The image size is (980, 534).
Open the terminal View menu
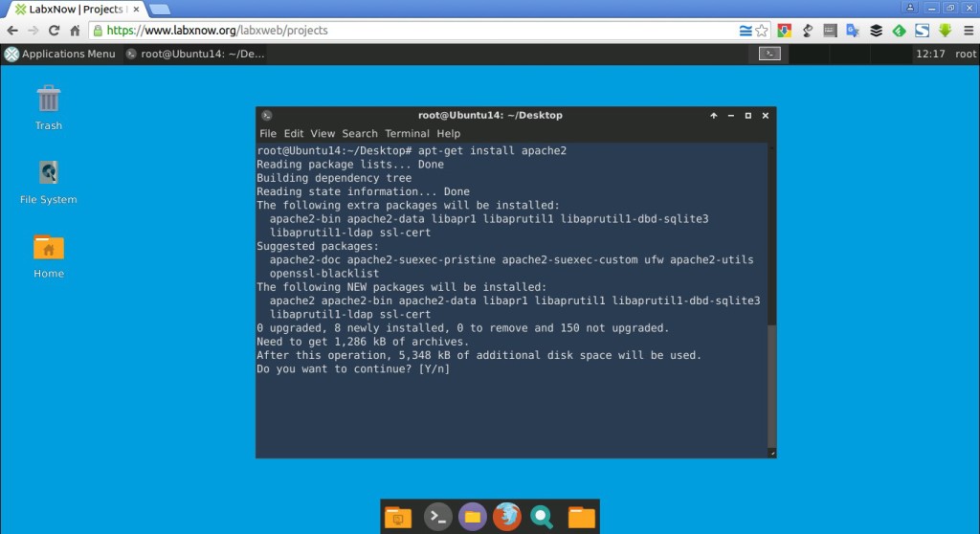[x=323, y=133]
